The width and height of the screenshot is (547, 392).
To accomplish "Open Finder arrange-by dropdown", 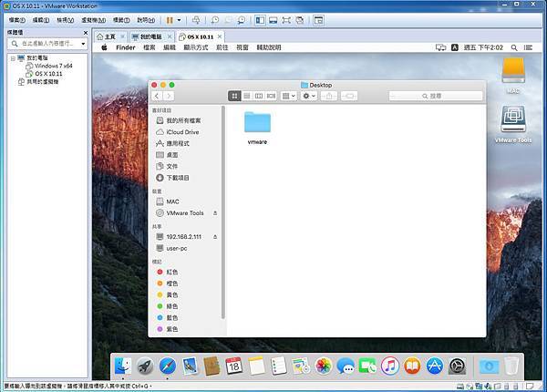I will [288, 96].
